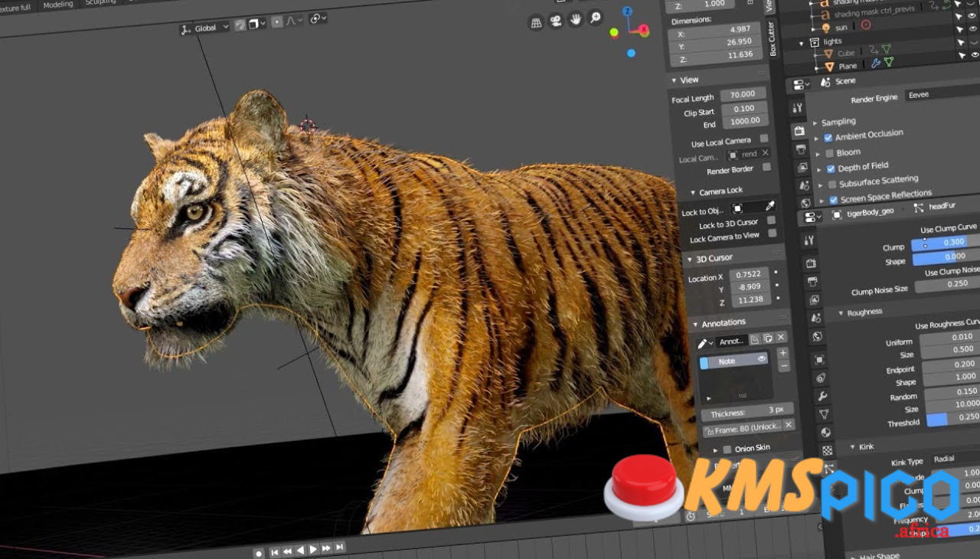Collapse the lights collection in outliner
Screen dimensions: 980x559
tap(802, 43)
